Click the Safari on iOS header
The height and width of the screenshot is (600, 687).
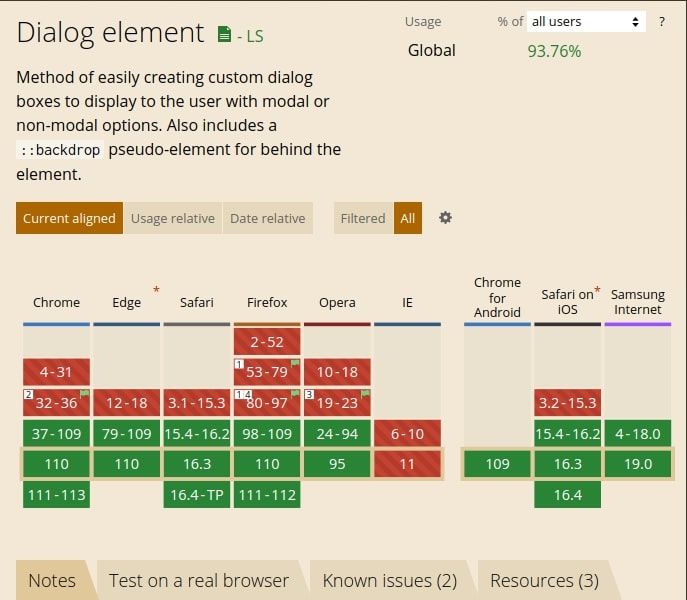(567, 302)
